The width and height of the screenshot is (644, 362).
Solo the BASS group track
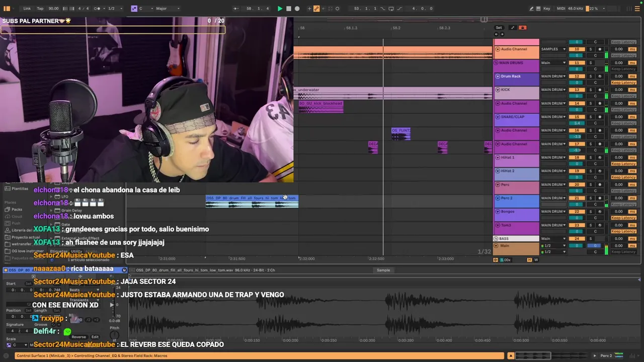[591, 239]
